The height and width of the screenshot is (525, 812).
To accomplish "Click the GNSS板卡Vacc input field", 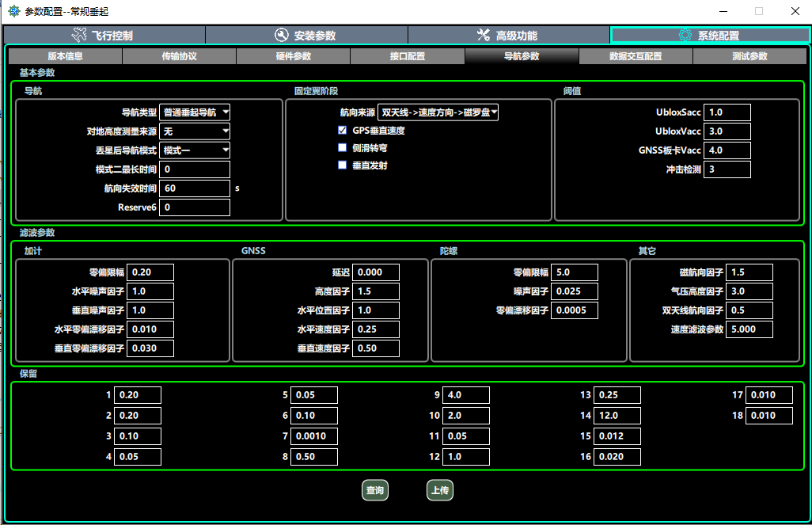I will (x=727, y=150).
